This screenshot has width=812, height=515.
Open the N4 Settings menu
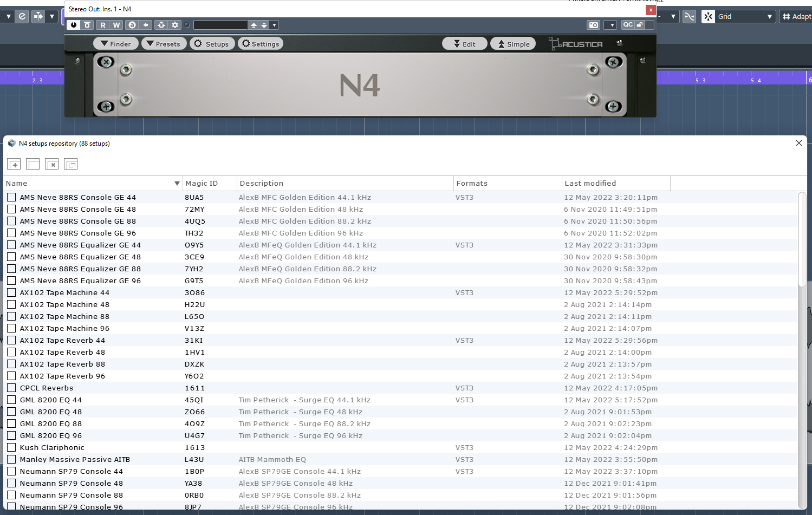(261, 44)
